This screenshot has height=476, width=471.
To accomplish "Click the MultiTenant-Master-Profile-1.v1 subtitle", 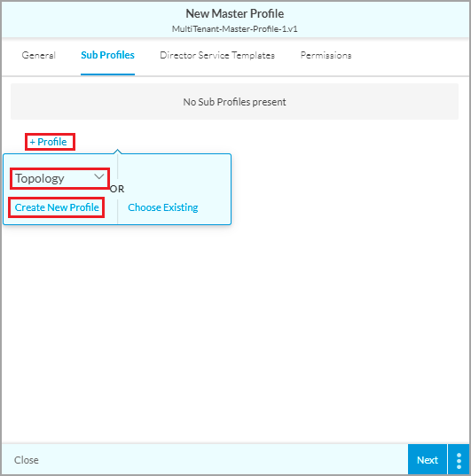I will [235, 29].
